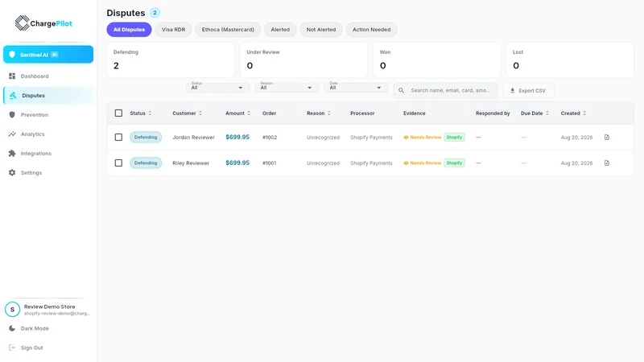
Task: Click the Export CSV download icon
Action: pyautogui.click(x=513, y=90)
